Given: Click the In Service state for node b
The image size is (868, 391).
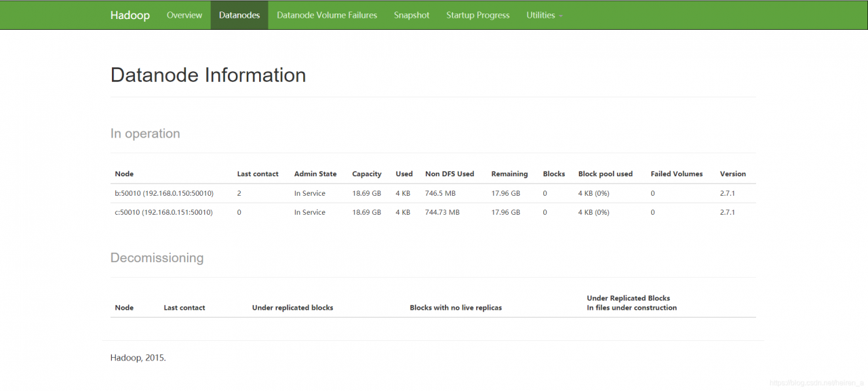Looking at the screenshot, I should click(x=310, y=193).
